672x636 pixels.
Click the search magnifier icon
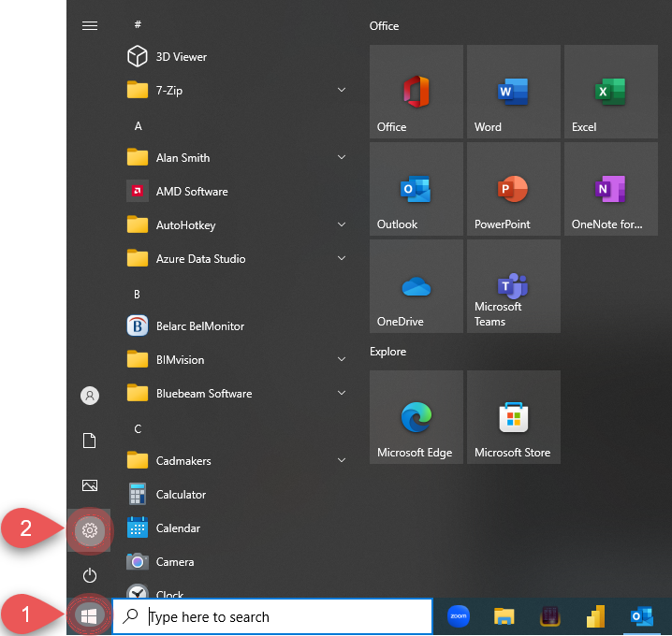pyautogui.click(x=130, y=616)
